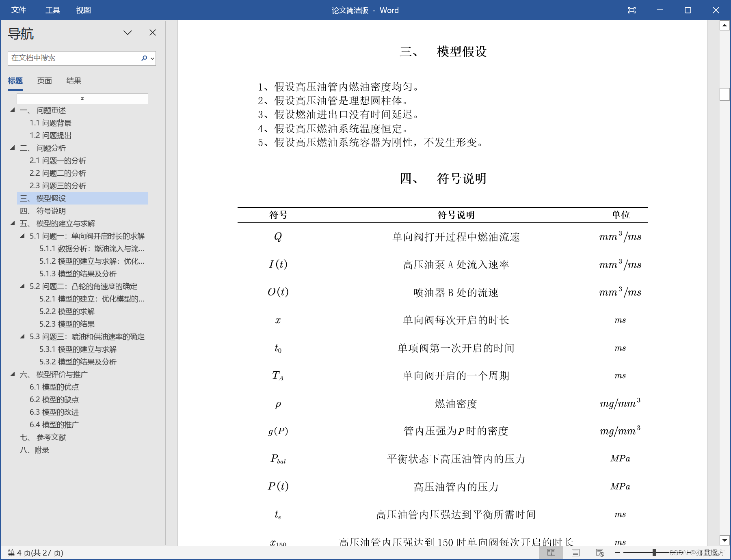Select heading 三、模型假设
The image size is (731, 560).
point(82,198)
